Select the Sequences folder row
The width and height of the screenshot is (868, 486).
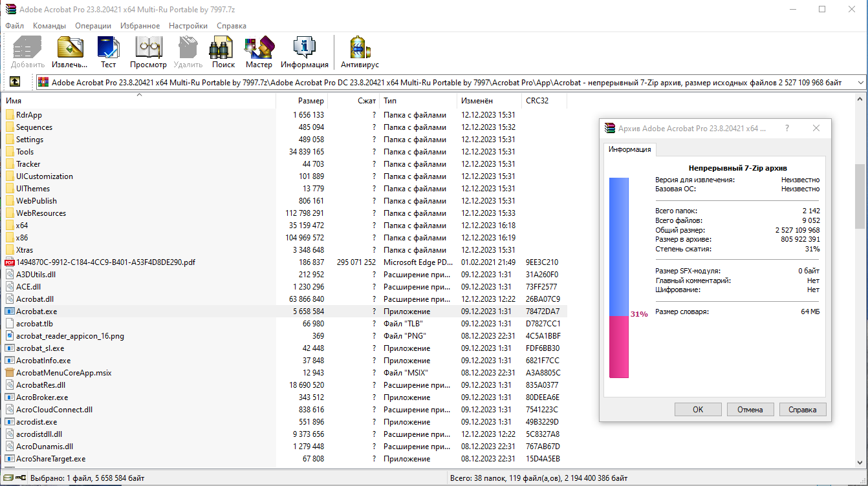click(285, 127)
